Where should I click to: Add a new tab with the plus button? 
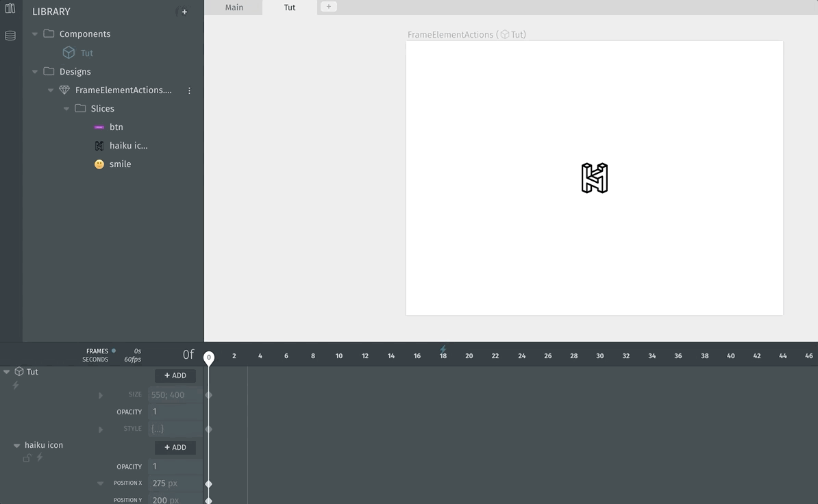329,7
